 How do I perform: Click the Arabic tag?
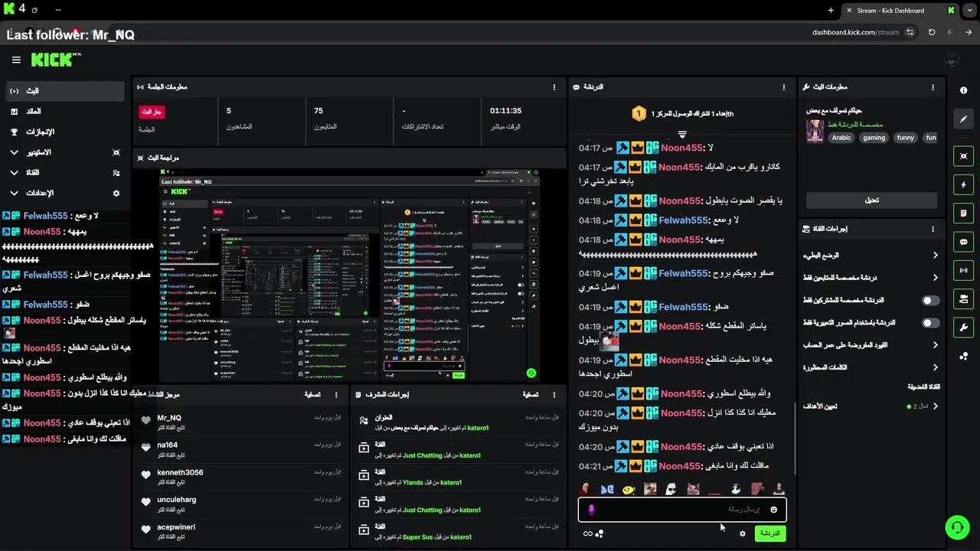(841, 138)
